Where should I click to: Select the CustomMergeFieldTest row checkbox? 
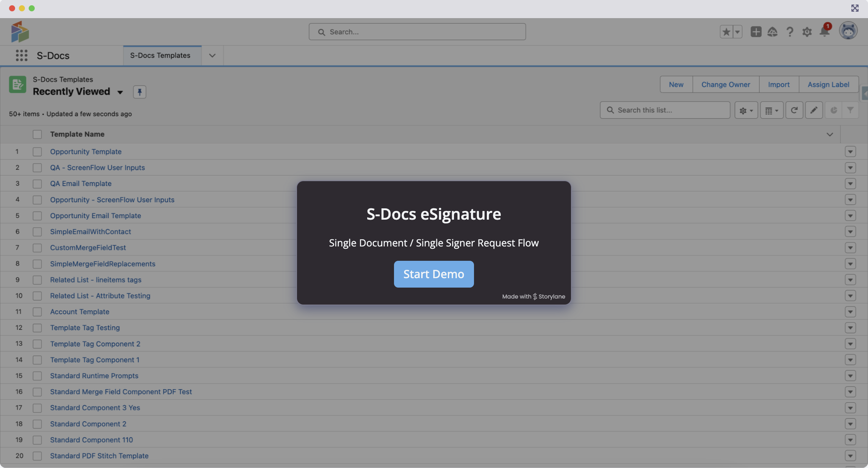37,248
